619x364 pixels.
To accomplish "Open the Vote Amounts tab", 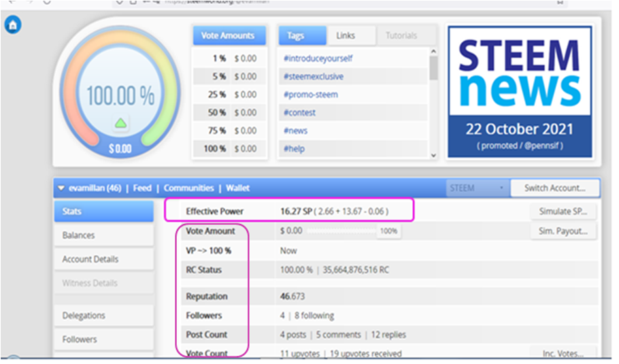I will click(229, 35).
